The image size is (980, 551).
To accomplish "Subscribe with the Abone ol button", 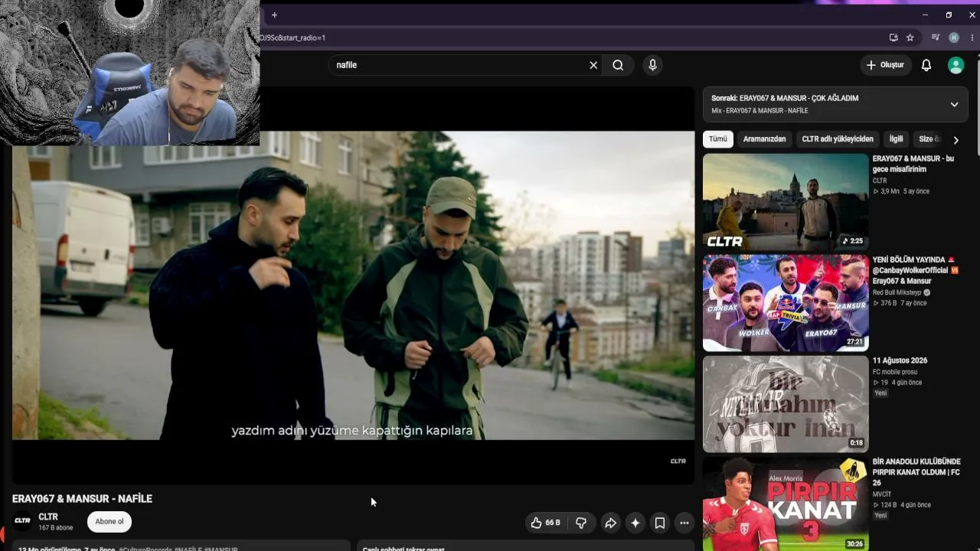I will (x=109, y=522).
